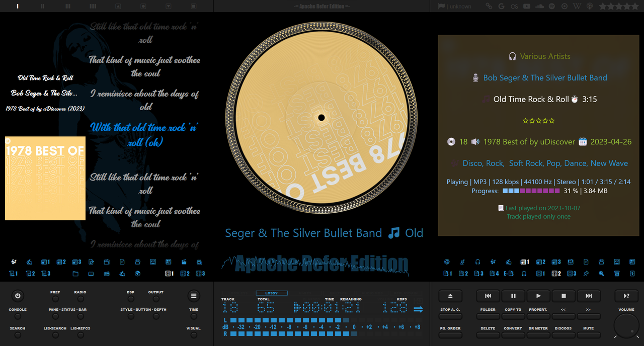This screenshot has width=644, height=346.
Task: Switch to layout I in top-left bar
Action: point(18,6)
